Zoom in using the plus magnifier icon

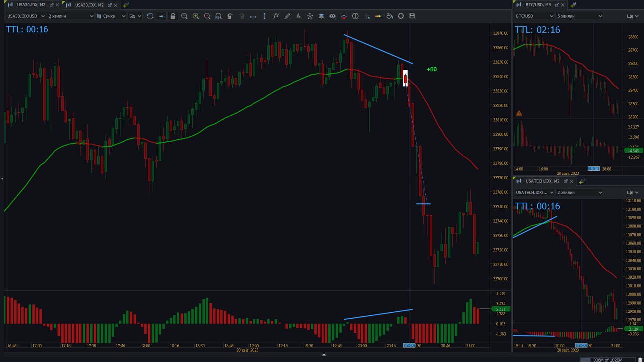click(x=196, y=16)
